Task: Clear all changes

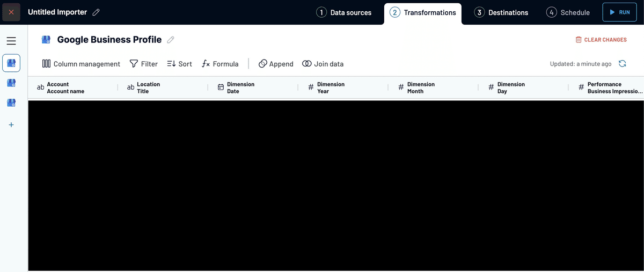Action: pyautogui.click(x=601, y=40)
